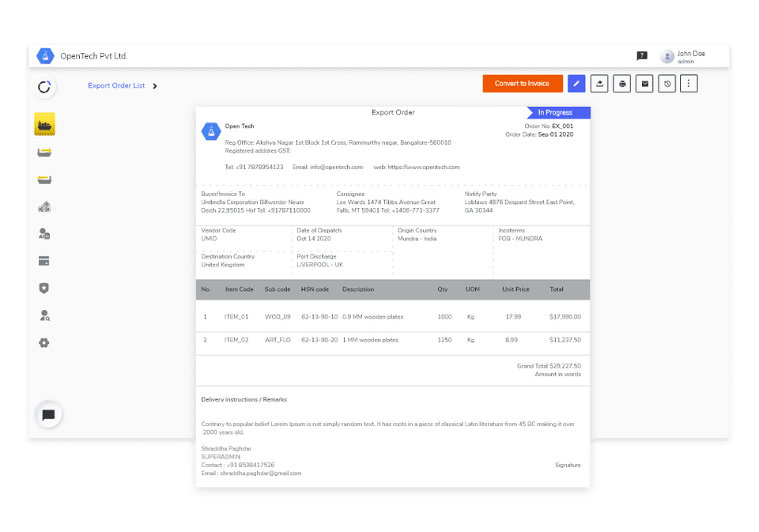This screenshot has height=532, width=759.
Task: Click the blue pencil edit button
Action: [x=576, y=84]
